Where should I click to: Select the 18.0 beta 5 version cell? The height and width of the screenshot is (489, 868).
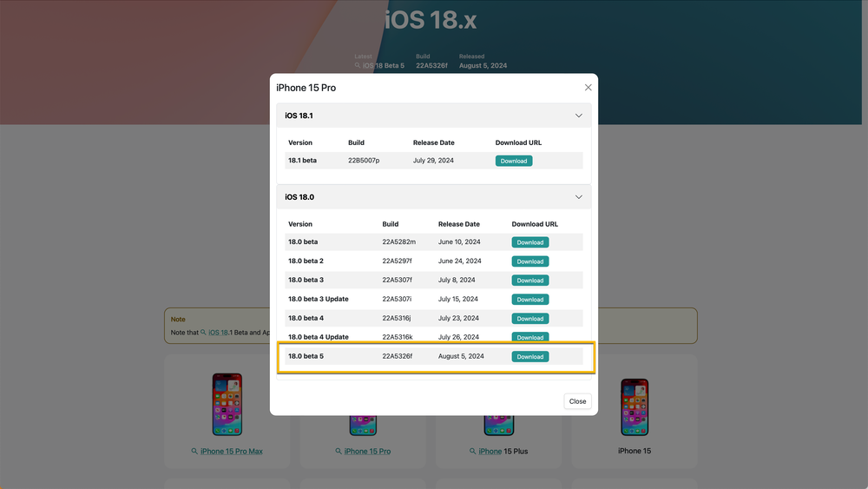pos(306,356)
